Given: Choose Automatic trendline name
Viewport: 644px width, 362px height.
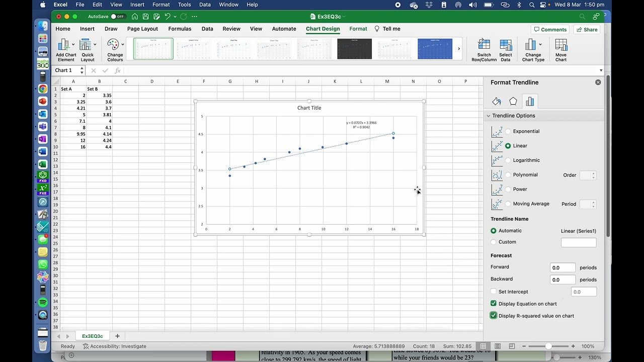Looking at the screenshot, I should tap(494, 231).
